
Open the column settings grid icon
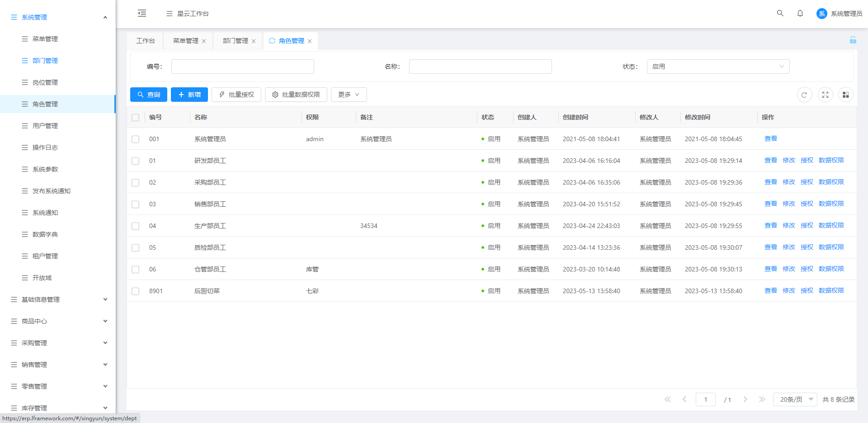tap(846, 95)
